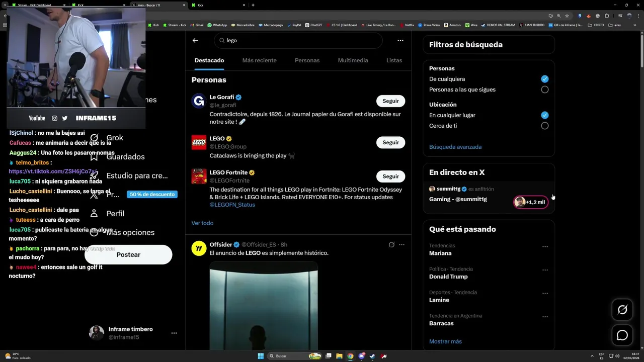
Task: Bookmark this page with the star icon
Action: tap(567, 16)
